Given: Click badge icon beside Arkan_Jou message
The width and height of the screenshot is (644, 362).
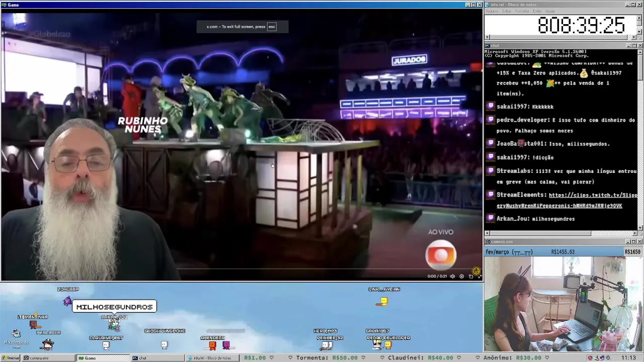Looking at the screenshot, I should coord(491,218).
